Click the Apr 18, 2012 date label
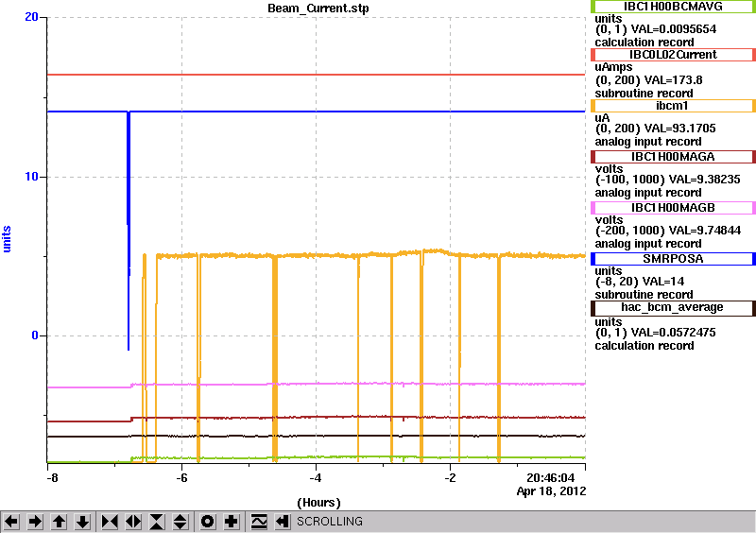Viewport: 756px width, 533px height. point(551,491)
